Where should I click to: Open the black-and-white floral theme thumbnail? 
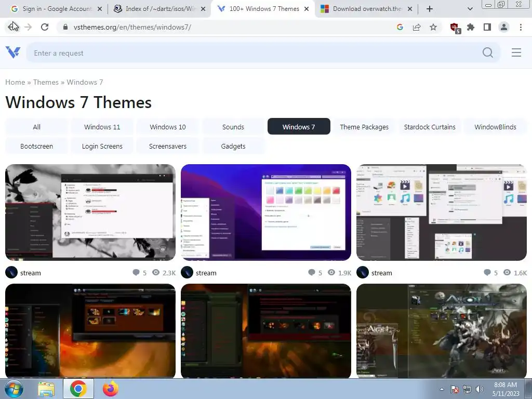[x=90, y=212]
